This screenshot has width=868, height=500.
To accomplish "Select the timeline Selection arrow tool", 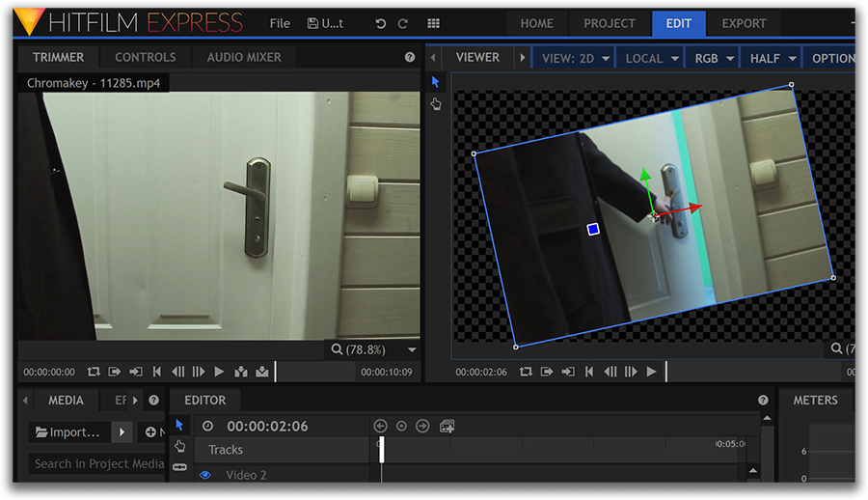I will (179, 425).
